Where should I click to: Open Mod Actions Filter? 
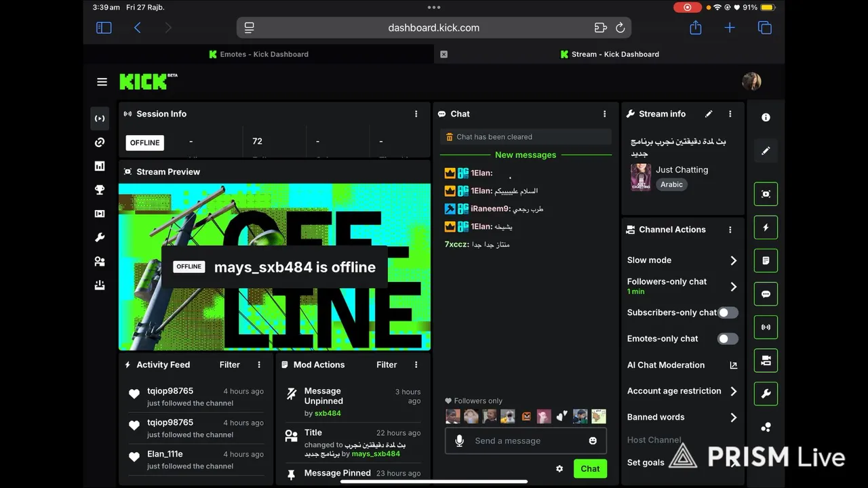point(387,365)
